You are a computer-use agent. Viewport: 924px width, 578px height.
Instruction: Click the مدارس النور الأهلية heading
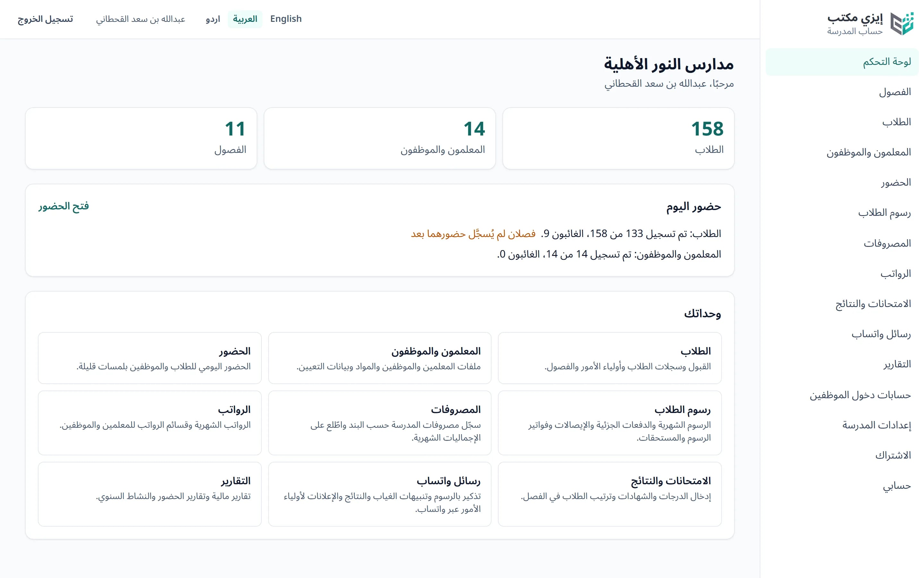click(669, 64)
